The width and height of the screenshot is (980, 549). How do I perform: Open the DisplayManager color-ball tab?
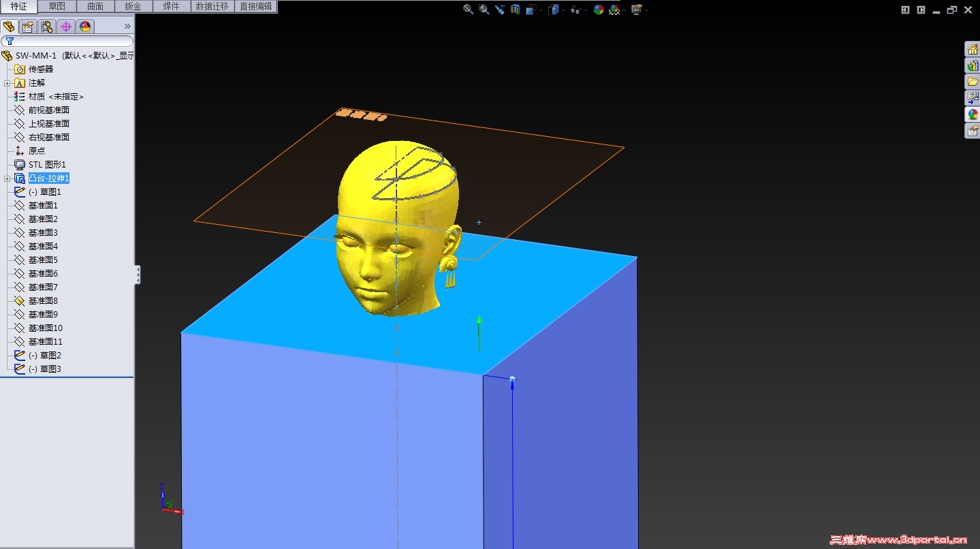coord(85,27)
